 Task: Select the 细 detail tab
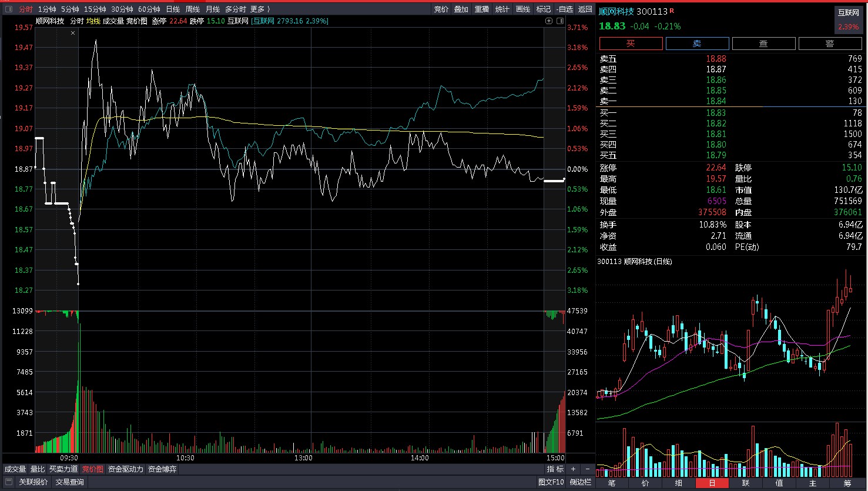(x=679, y=483)
